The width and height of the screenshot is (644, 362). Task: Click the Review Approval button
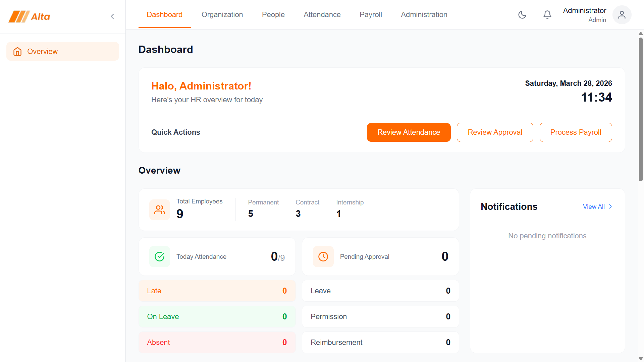point(495,132)
